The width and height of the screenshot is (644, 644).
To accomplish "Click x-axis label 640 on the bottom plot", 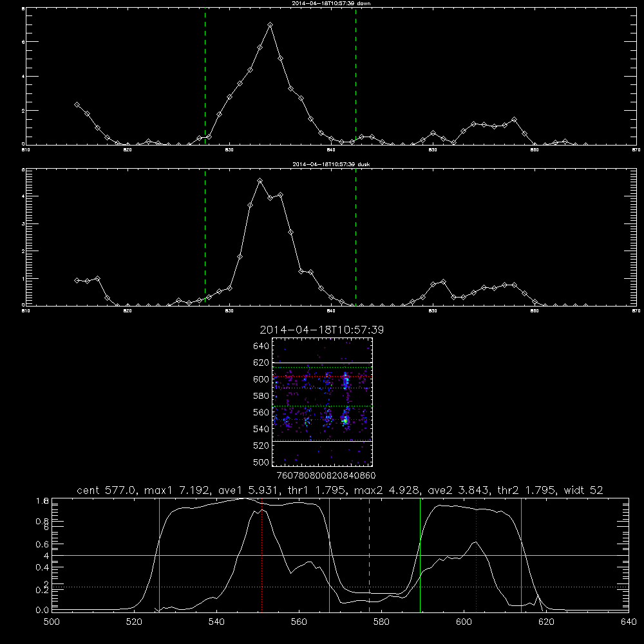I will (x=629, y=622).
